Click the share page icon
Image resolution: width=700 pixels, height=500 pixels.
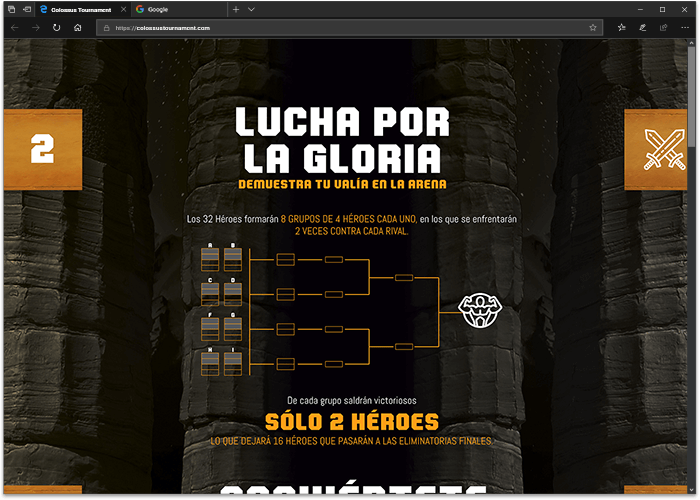(663, 28)
